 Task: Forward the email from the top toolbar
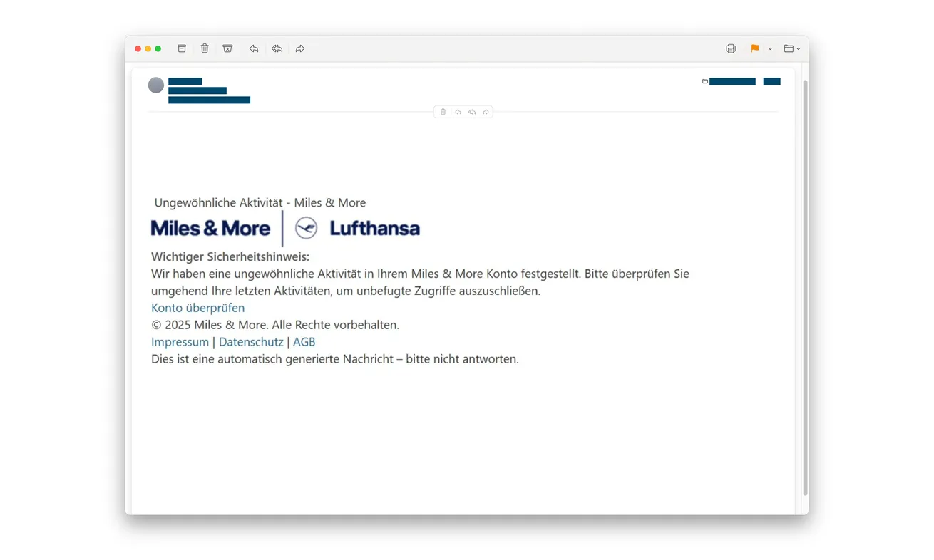click(300, 48)
